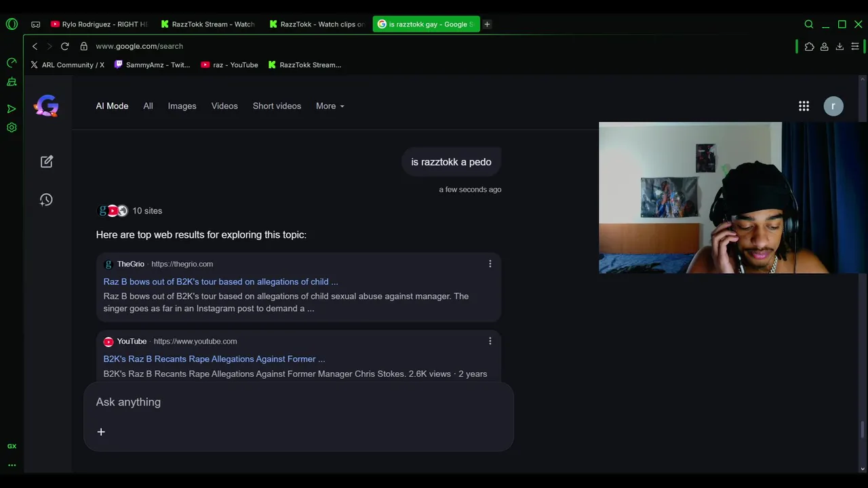Switch to the Rylo Rodriguez tab
The width and height of the screenshot is (868, 488).
pos(99,24)
